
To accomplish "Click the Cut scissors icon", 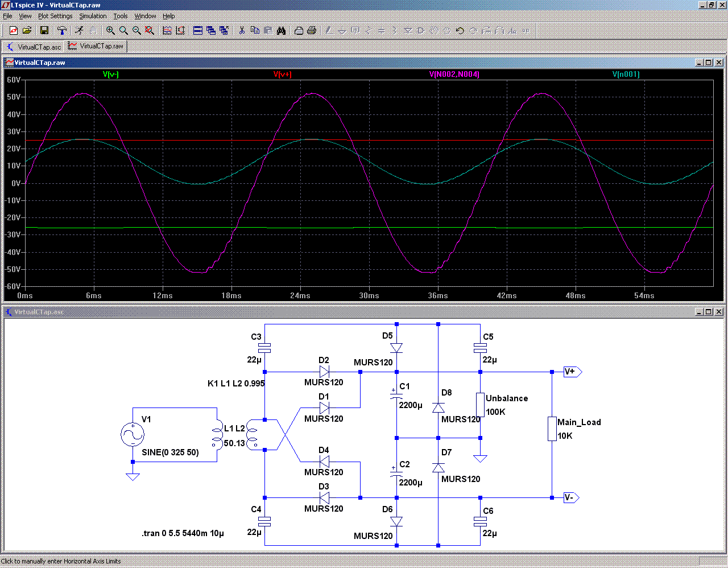I will (x=242, y=31).
